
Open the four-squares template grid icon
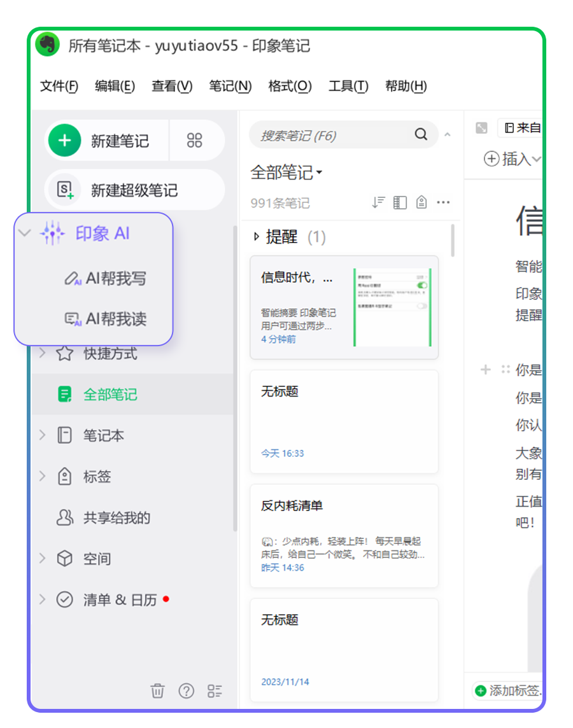point(195,140)
